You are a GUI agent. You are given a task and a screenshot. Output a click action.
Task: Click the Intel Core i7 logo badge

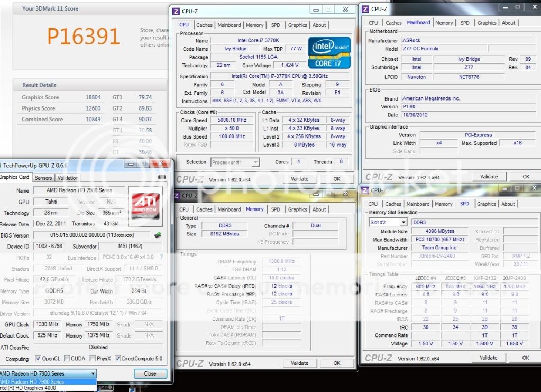(x=329, y=52)
